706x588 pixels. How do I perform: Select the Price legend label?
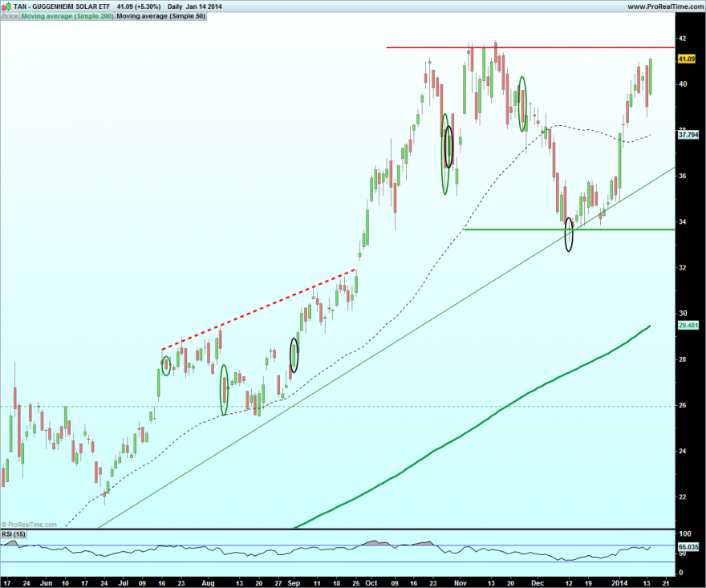coord(10,16)
